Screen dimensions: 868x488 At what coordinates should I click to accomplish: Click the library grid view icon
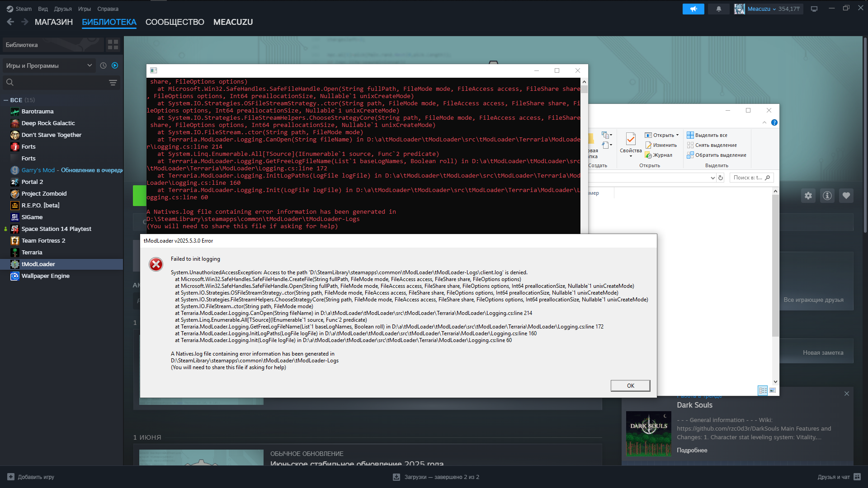click(x=113, y=45)
